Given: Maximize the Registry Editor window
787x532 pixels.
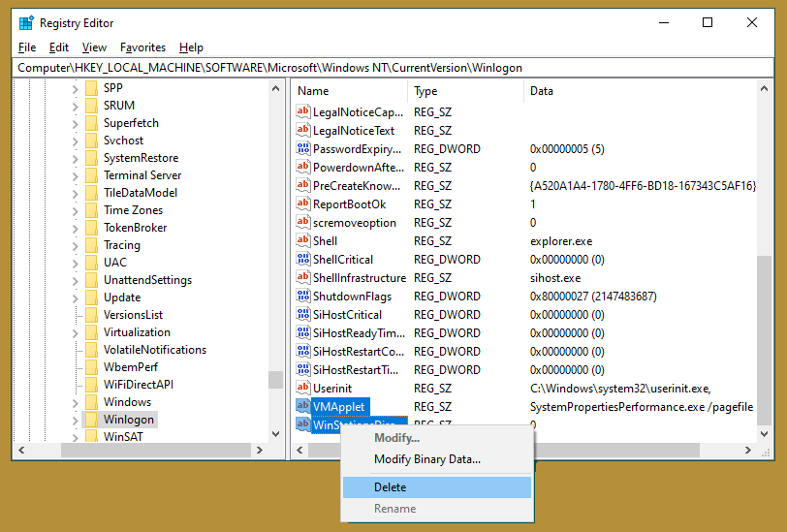Looking at the screenshot, I should click(708, 22).
